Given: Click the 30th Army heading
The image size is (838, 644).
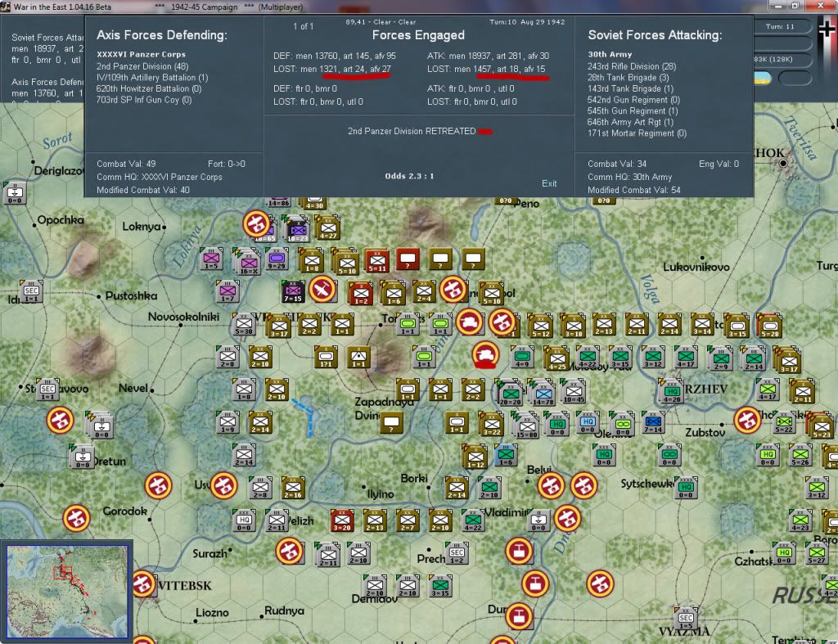Looking at the screenshot, I should 610,55.
